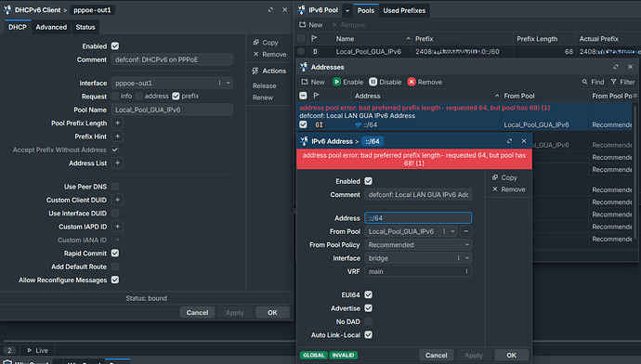The width and height of the screenshot is (641, 364).
Task: Click the Filter icon in Addresses
Action: [614, 82]
